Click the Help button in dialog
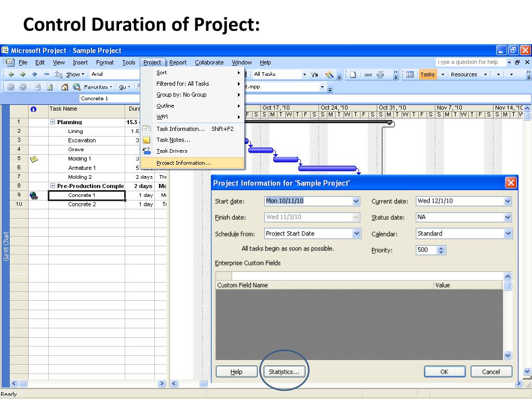This screenshot has height=399, width=532. coord(236,372)
